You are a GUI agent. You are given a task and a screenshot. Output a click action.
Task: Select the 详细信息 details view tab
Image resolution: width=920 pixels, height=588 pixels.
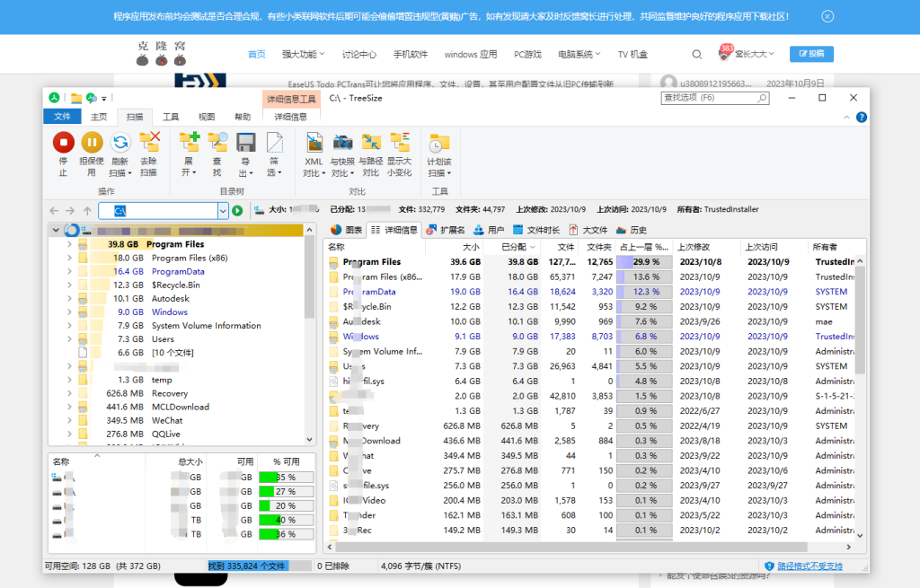(x=394, y=230)
